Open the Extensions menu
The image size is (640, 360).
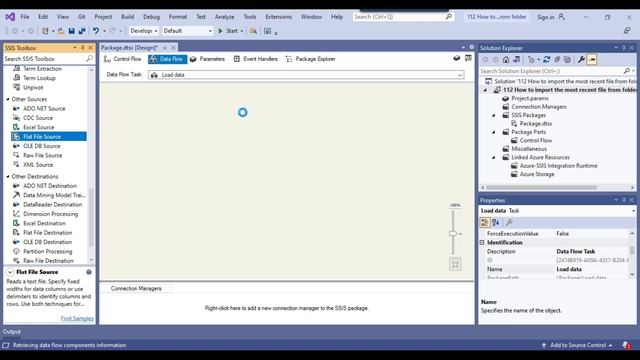pos(278,17)
